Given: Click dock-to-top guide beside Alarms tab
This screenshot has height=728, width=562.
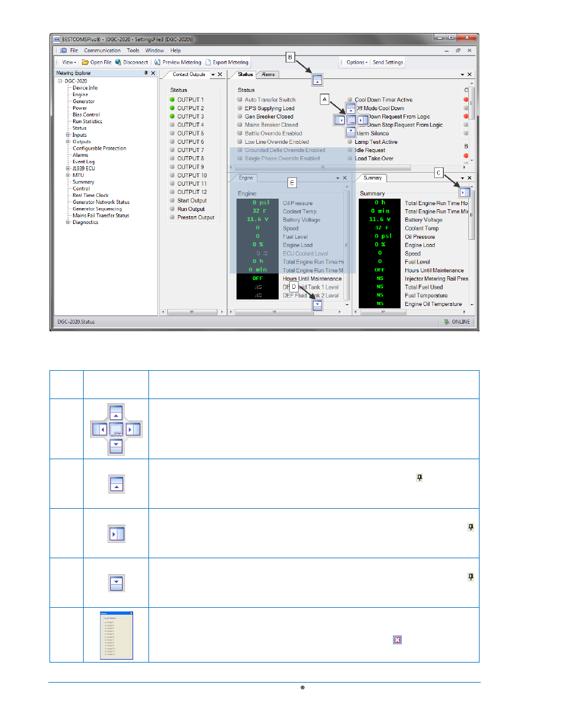Looking at the screenshot, I should [318, 80].
